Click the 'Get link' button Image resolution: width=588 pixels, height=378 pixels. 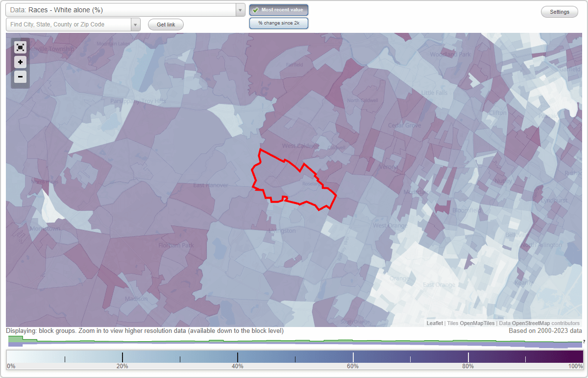[x=166, y=24]
